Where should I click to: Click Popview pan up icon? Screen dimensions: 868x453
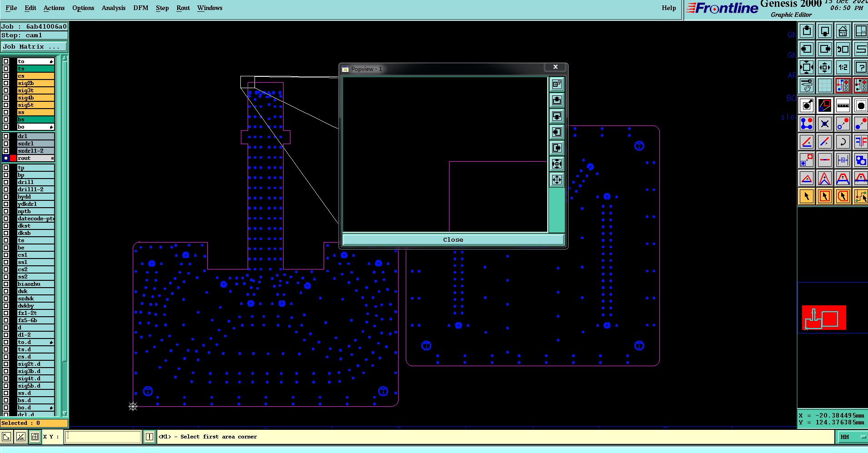pyautogui.click(x=557, y=100)
